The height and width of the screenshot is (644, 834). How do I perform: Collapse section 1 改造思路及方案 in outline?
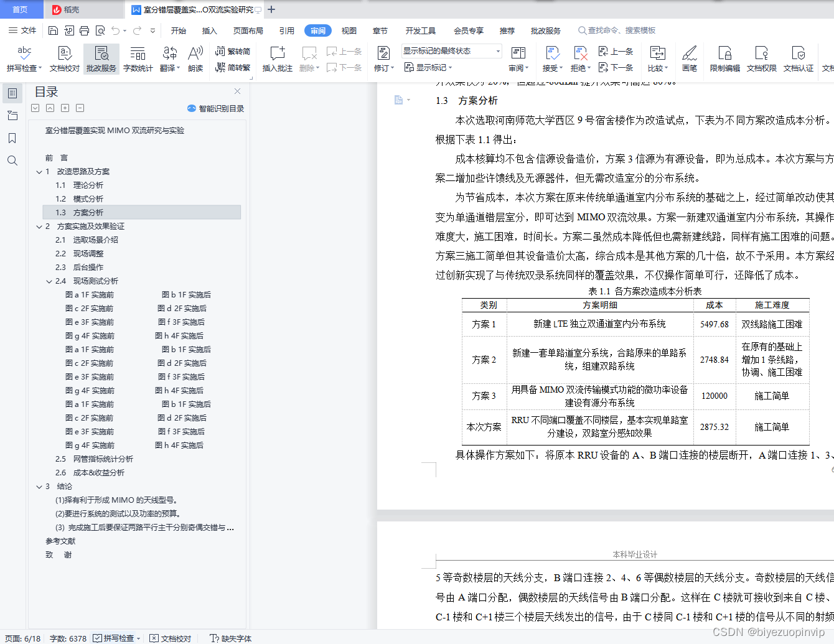click(39, 172)
